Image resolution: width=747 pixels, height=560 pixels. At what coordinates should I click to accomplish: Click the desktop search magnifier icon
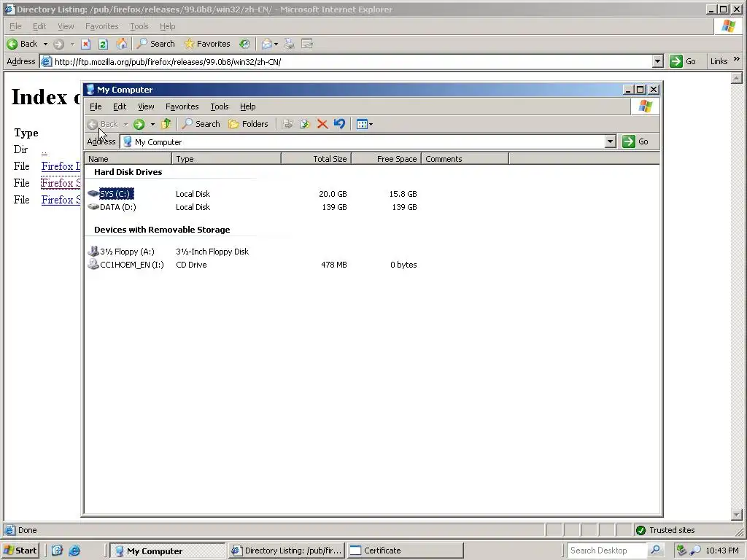point(656,550)
